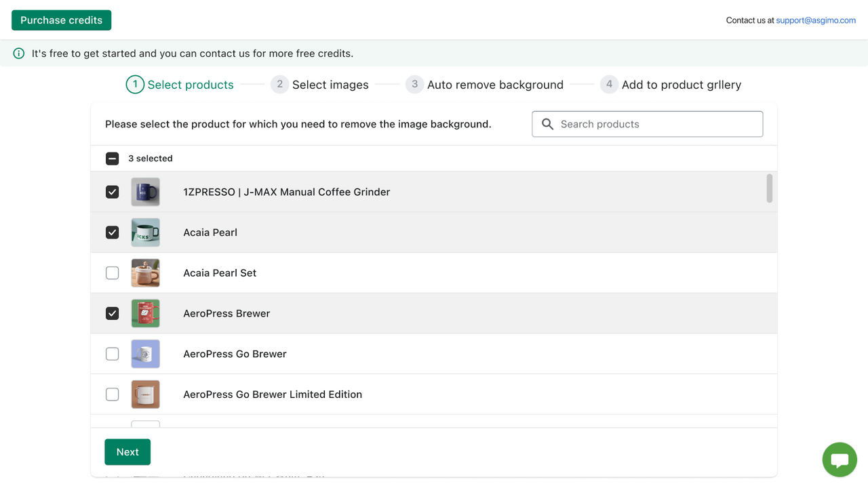The width and height of the screenshot is (868, 488).
Task: Click the Purchase credits button
Action: coord(60,20)
